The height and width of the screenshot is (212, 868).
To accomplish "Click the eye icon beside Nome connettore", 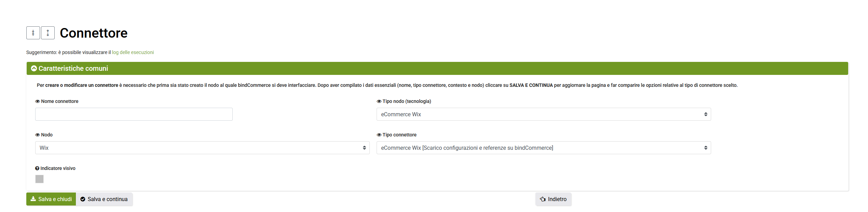I will click(x=38, y=102).
